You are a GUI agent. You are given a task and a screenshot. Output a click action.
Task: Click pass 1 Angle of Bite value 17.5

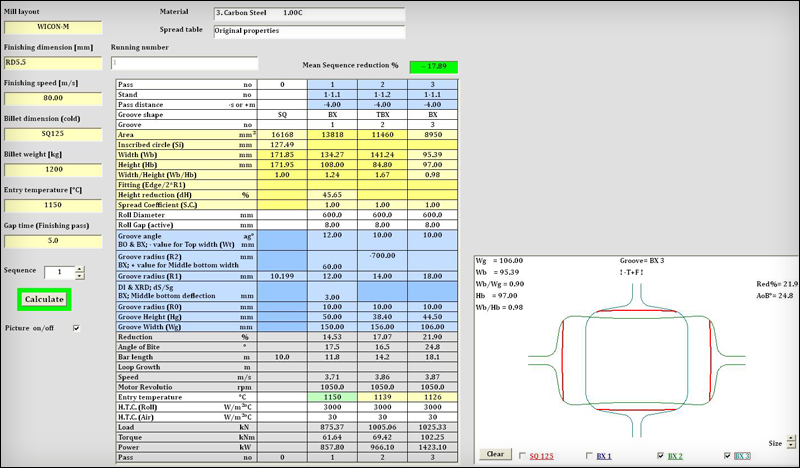[x=332, y=347]
